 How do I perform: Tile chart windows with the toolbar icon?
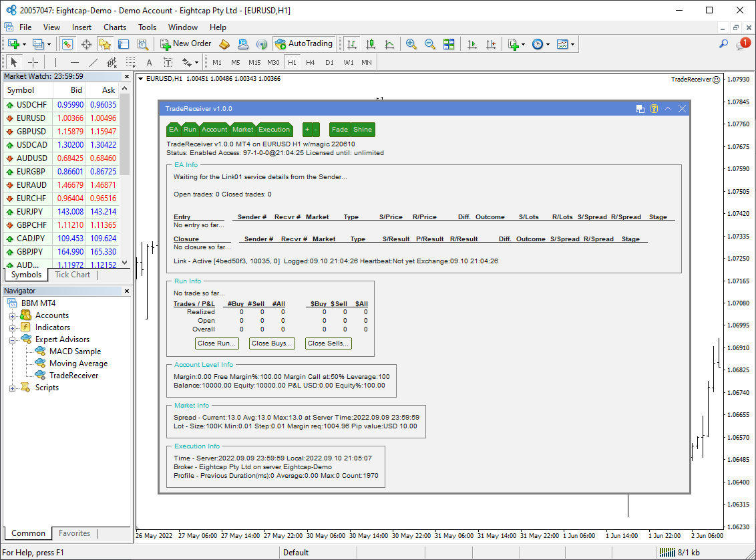(x=449, y=44)
